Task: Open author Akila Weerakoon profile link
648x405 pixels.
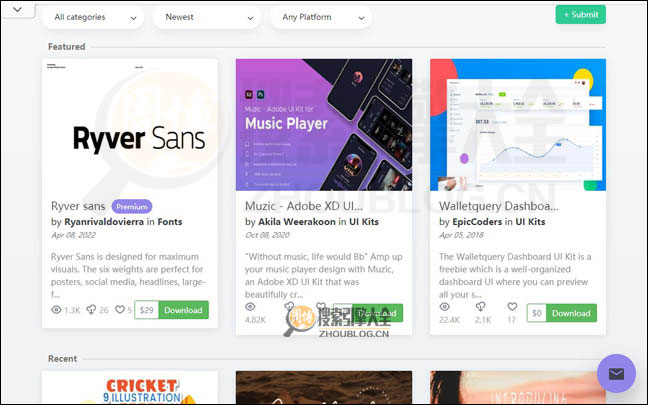Action: tap(297, 222)
